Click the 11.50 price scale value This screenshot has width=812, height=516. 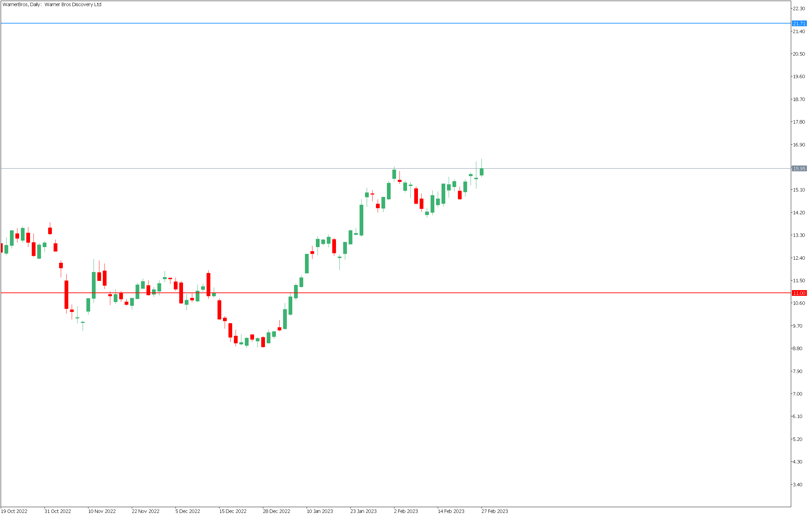coord(799,281)
